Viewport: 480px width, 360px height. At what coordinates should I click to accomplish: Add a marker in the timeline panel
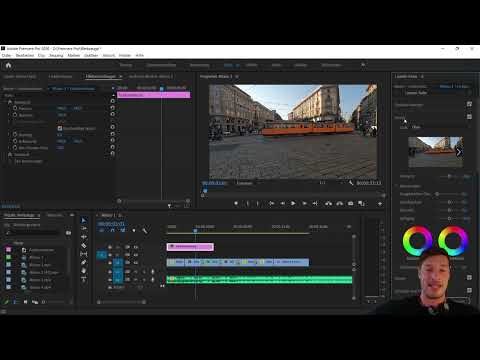click(x=134, y=230)
